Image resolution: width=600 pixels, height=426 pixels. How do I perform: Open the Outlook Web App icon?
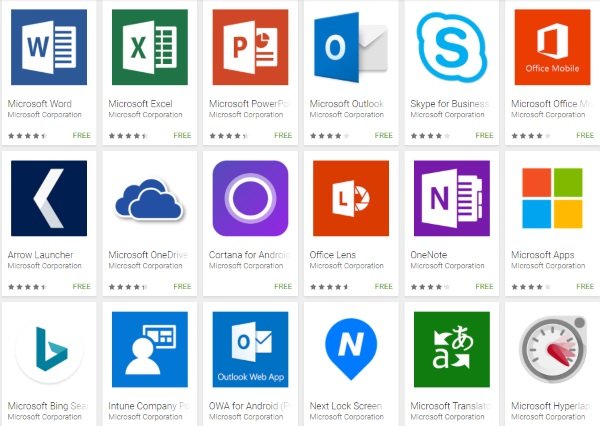(x=250, y=349)
